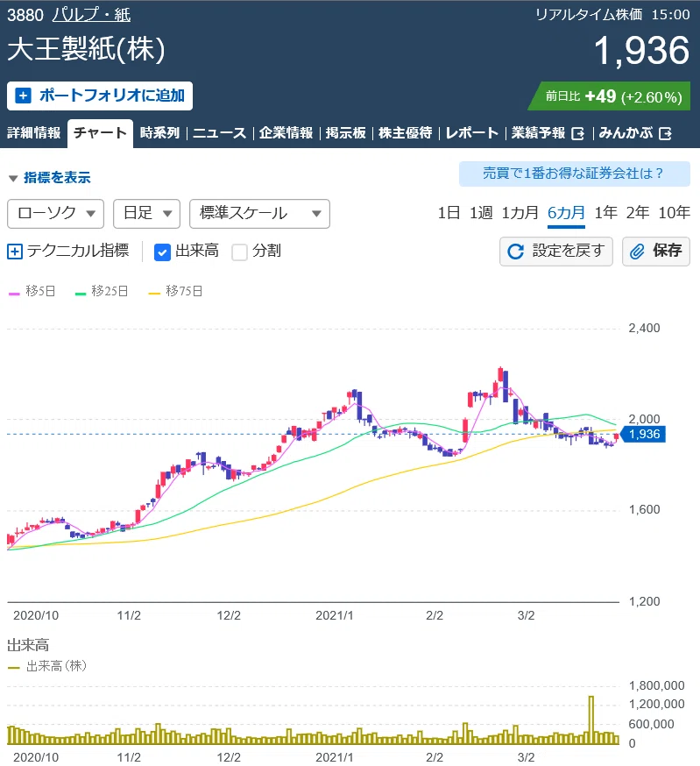Click the 1,800,000 volume axis label
Image resolution: width=700 pixels, height=766 pixels.
tap(656, 685)
